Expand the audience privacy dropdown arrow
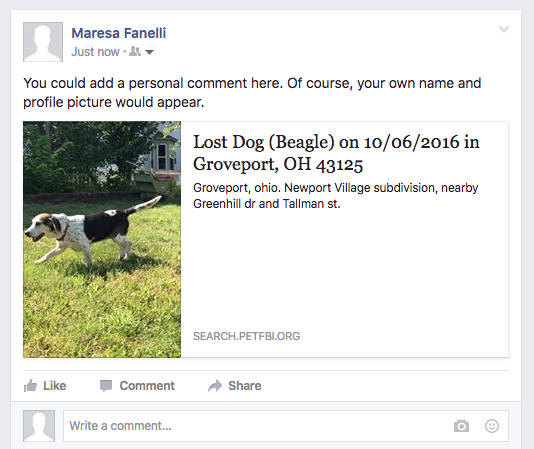The width and height of the screenshot is (534, 449). (149, 52)
